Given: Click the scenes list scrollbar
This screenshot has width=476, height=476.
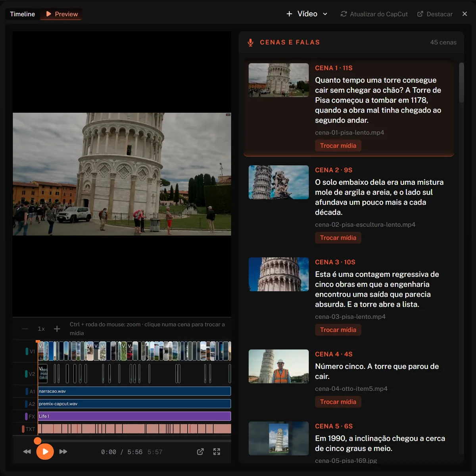Looking at the screenshot, I should [x=461, y=83].
